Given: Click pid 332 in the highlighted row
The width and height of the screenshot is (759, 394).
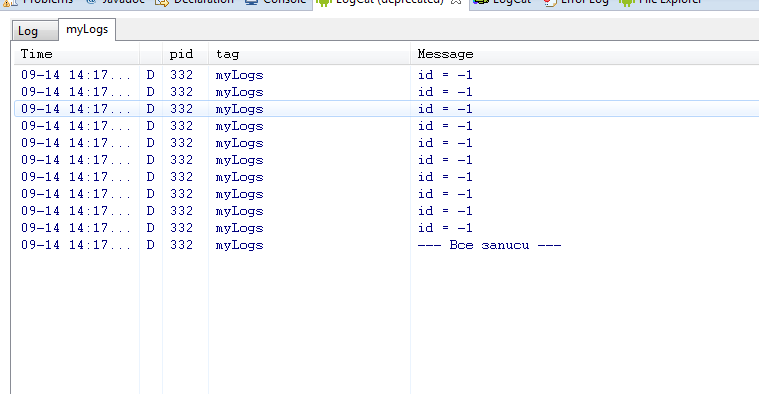Looking at the screenshot, I should (182, 109).
